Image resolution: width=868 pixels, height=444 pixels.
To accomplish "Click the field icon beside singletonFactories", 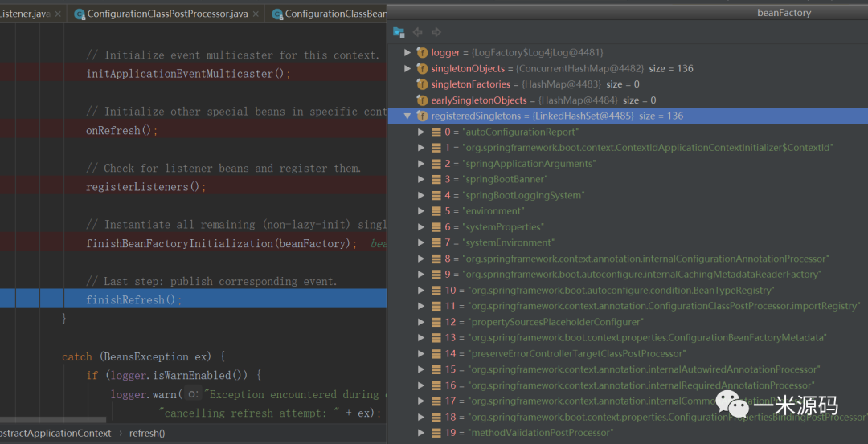I will click(x=422, y=84).
